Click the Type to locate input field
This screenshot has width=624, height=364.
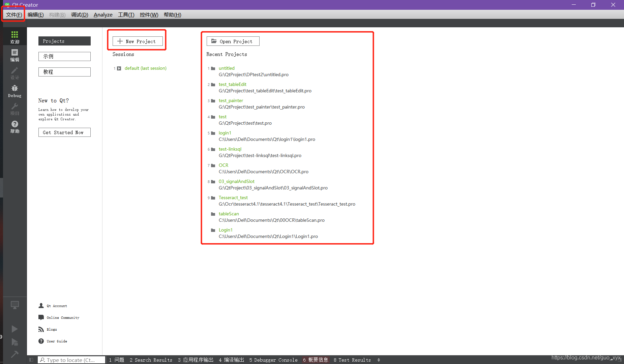pyautogui.click(x=71, y=360)
